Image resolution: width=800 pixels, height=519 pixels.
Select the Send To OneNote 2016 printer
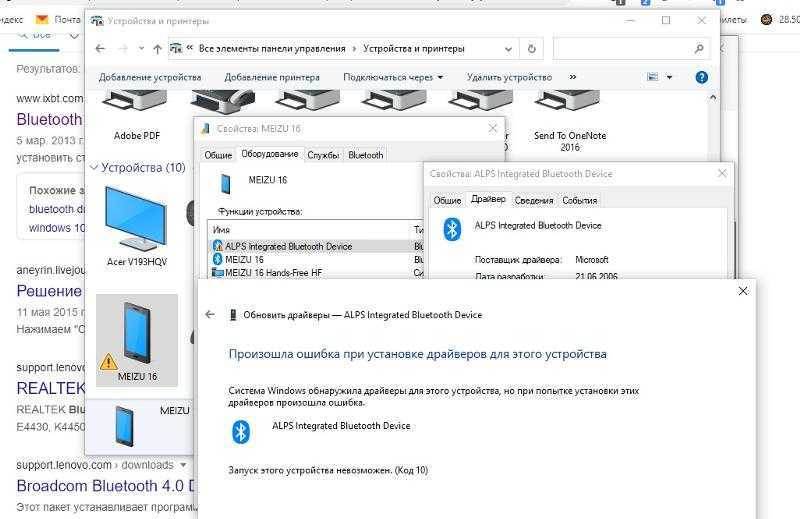569,121
